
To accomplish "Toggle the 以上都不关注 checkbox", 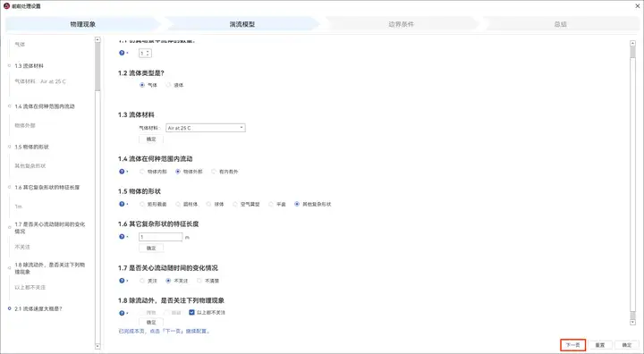I will [x=191, y=313].
